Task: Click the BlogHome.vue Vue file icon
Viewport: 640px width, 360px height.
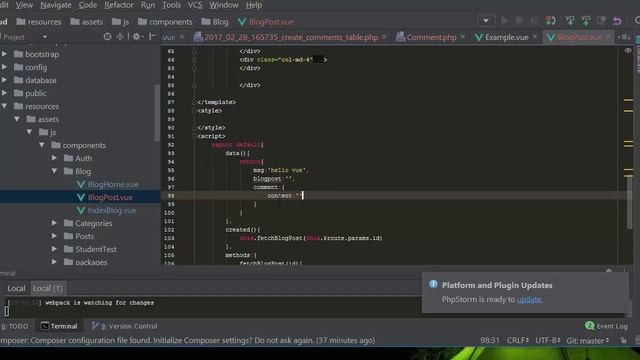Action: (81, 184)
